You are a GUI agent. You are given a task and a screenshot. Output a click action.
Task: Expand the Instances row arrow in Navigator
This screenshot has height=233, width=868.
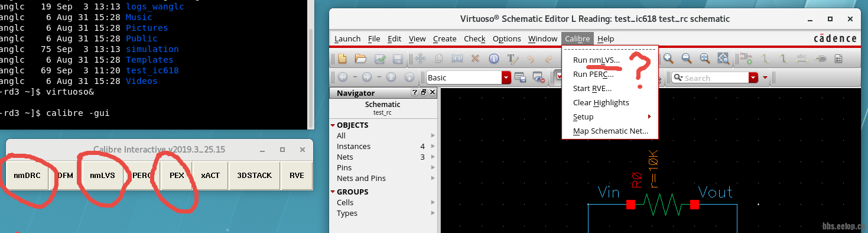(x=433, y=147)
